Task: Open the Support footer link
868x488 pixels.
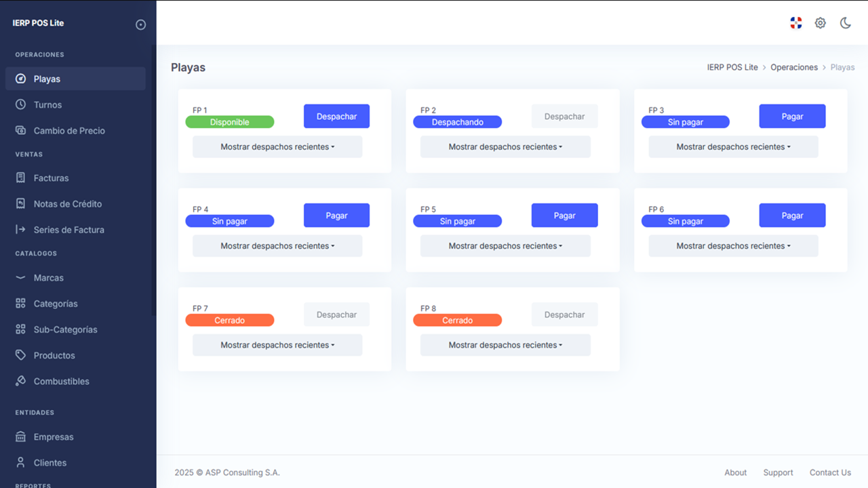Action: pyautogui.click(x=778, y=472)
